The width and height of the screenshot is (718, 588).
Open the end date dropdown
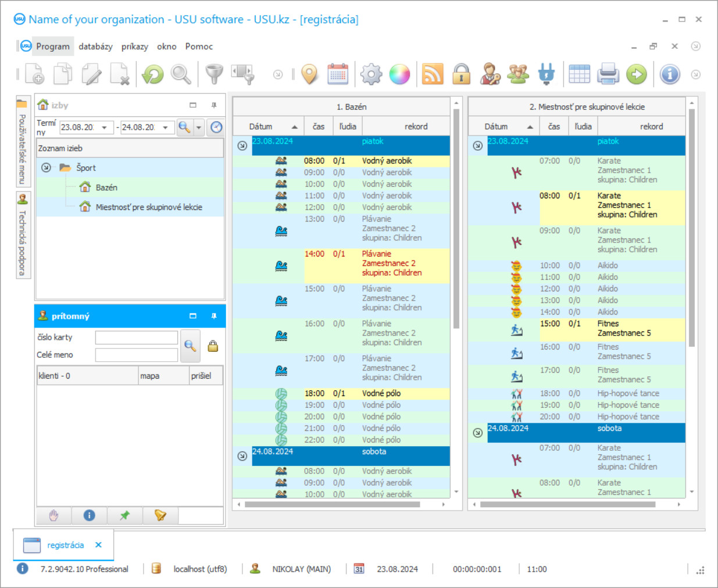coord(166,127)
